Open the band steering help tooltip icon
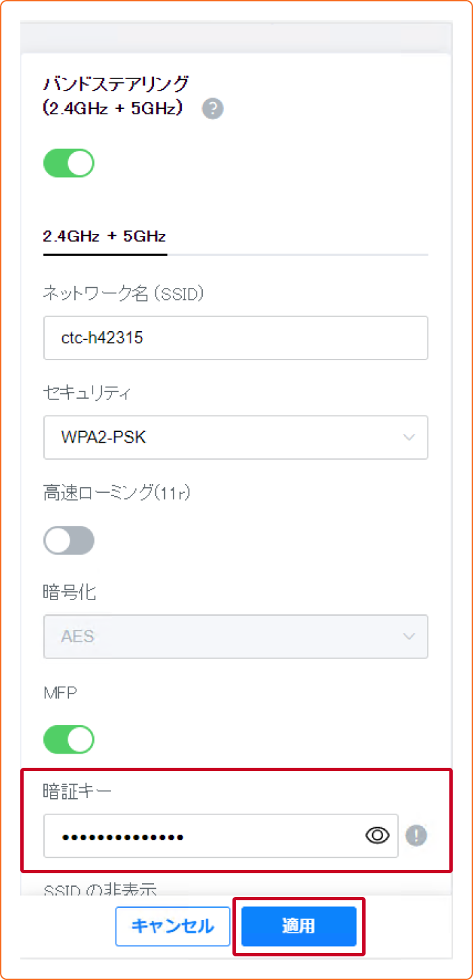The image size is (473, 980). (x=212, y=108)
